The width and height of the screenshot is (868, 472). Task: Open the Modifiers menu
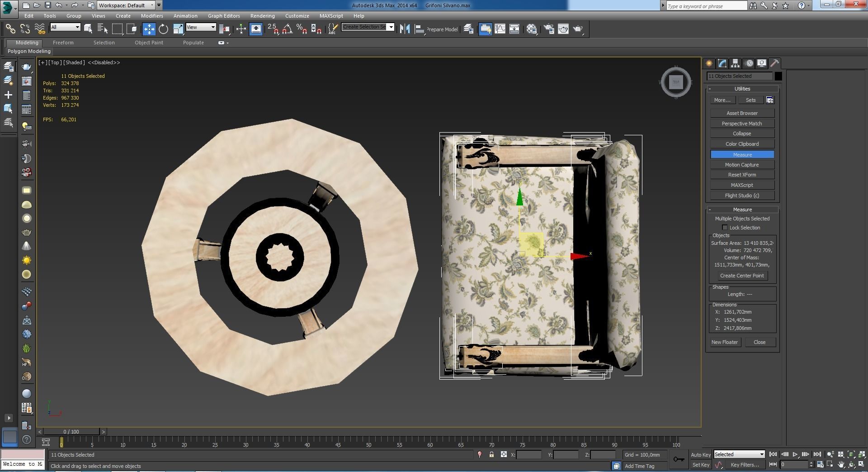coord(152,16)
